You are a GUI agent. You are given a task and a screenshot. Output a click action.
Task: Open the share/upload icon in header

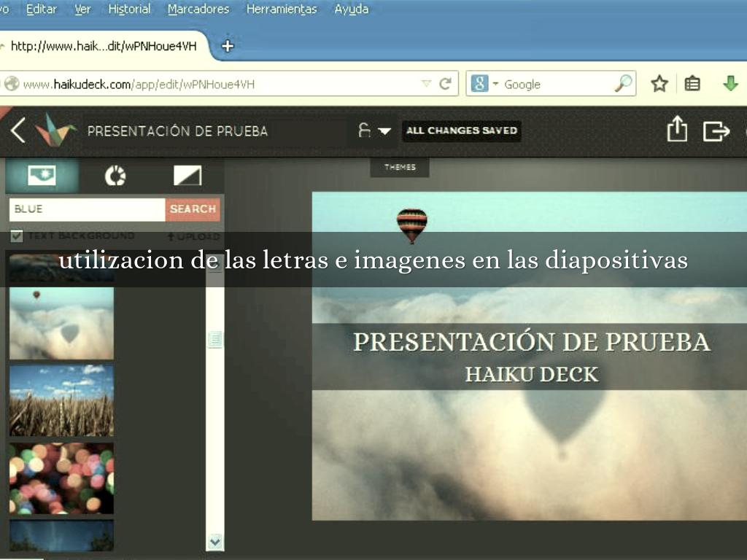[677, 130]
